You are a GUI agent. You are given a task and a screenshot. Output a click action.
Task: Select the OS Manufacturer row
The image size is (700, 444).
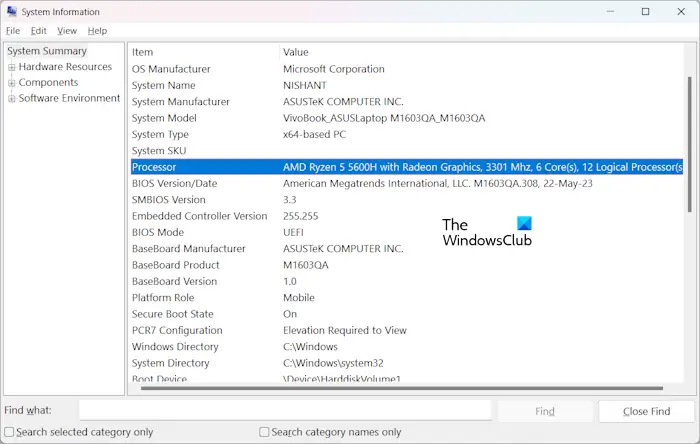click(407, 69)
